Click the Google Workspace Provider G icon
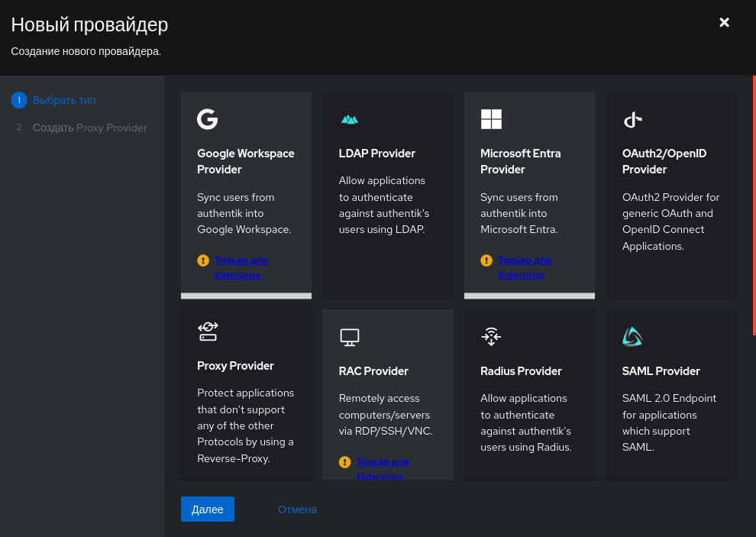This screenshot has width=756, height=537. 207,119
